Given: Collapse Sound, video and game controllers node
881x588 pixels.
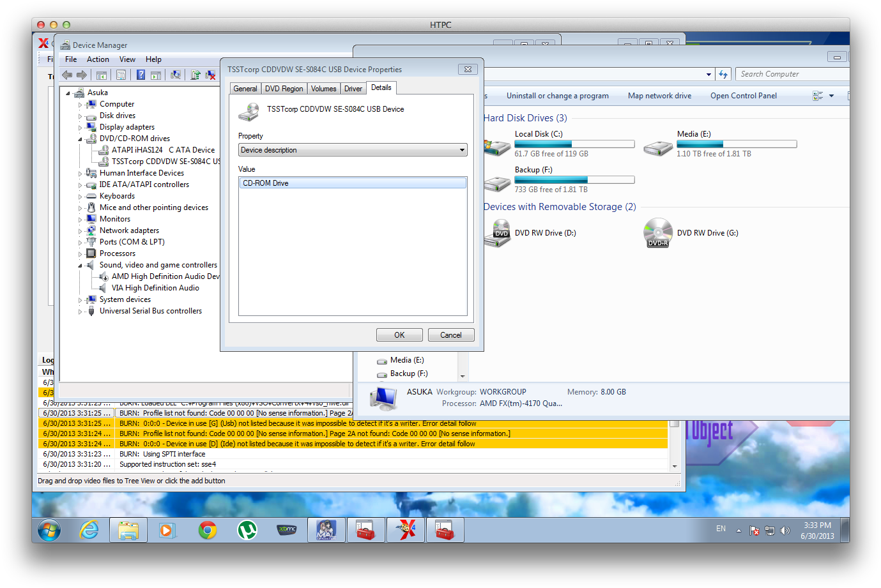Looking at the screenshot, I should coord(80,266).
